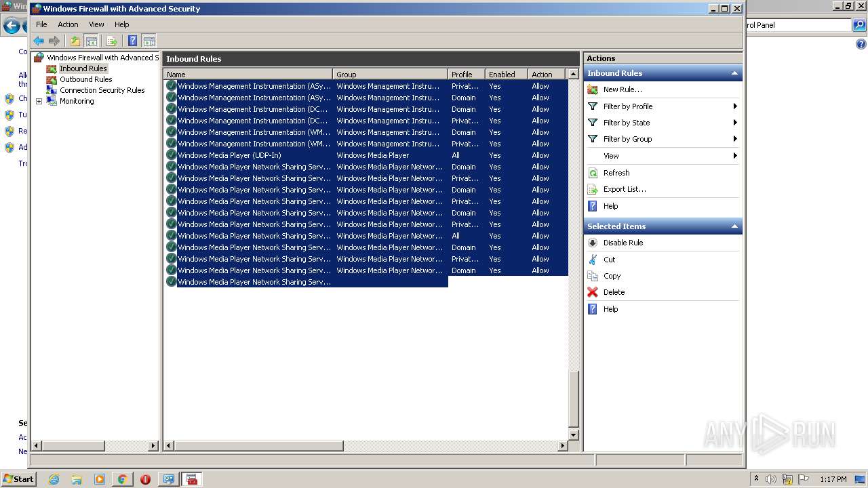This screenshot has height=488, width=868.
Task: Open Opera from the taskbar
Action: point(145,479)
